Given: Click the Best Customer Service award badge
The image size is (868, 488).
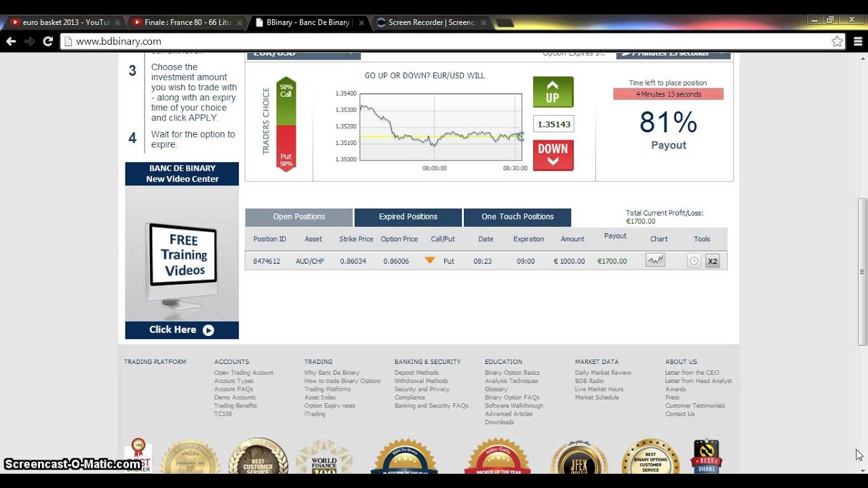Looking at the screenshot, I should point(258,456).
